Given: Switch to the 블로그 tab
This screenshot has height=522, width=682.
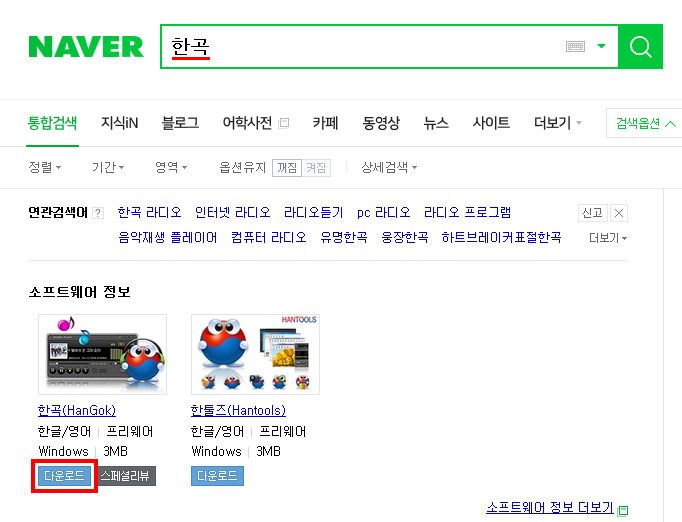Looking at the screenshot, I should click(x=180, y=123).
